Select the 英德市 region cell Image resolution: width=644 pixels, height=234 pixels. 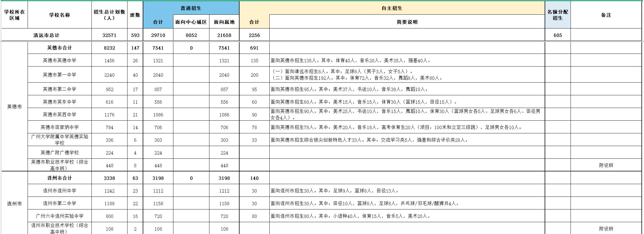15,107
